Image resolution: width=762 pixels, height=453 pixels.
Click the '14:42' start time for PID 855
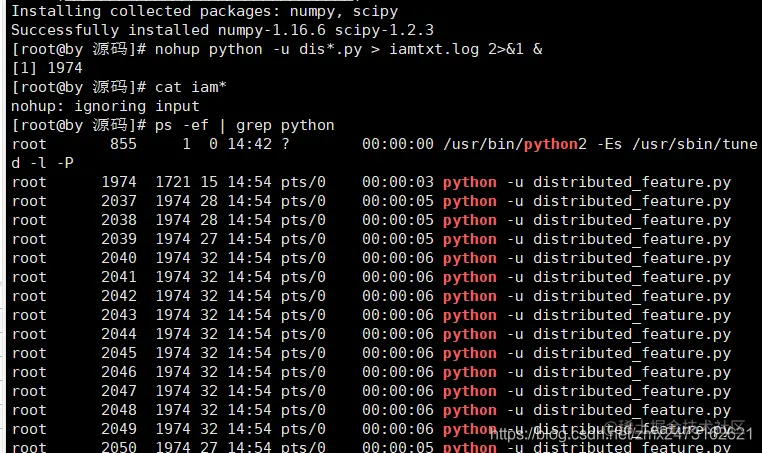click(250, 144)
